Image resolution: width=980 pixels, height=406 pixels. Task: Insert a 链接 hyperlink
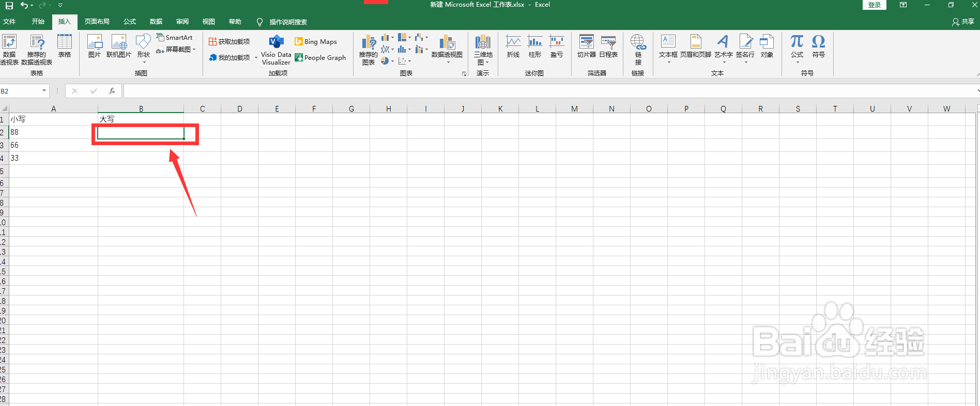(638, 50)
